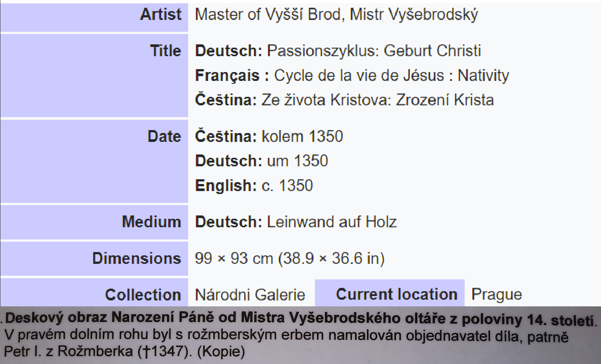Open the Prague current location link
The image size is (601, 364).
coord(496,295)
